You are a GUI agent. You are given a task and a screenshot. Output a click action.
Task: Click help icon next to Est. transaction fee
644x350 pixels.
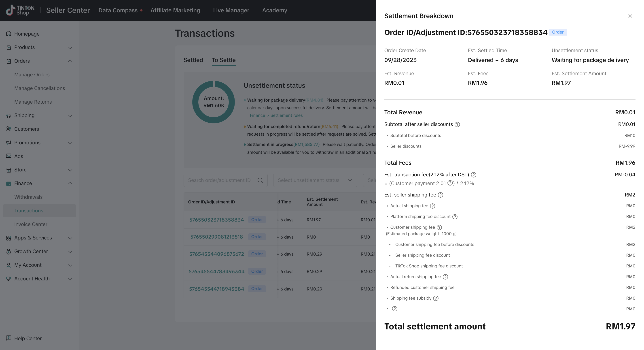point(473,175)
